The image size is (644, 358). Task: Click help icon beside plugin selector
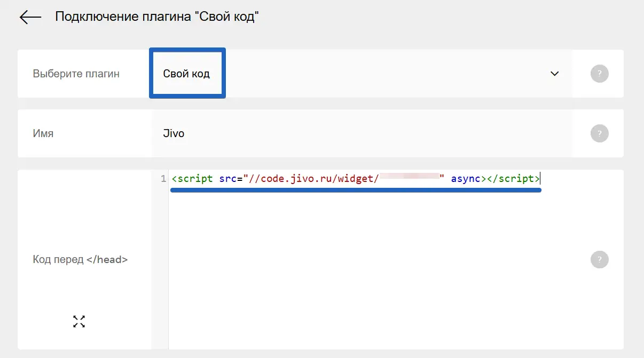(600, 74)
